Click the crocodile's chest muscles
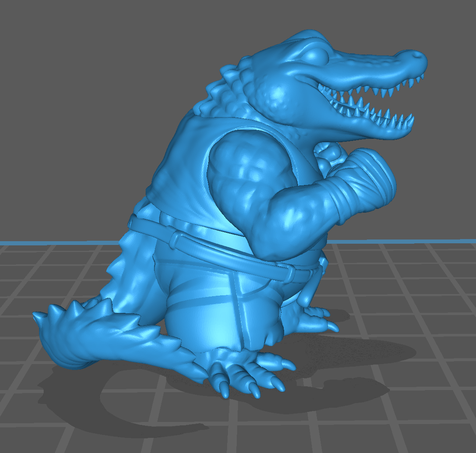The height and width of the screenshot is (453, 476). tap(248, 168)
